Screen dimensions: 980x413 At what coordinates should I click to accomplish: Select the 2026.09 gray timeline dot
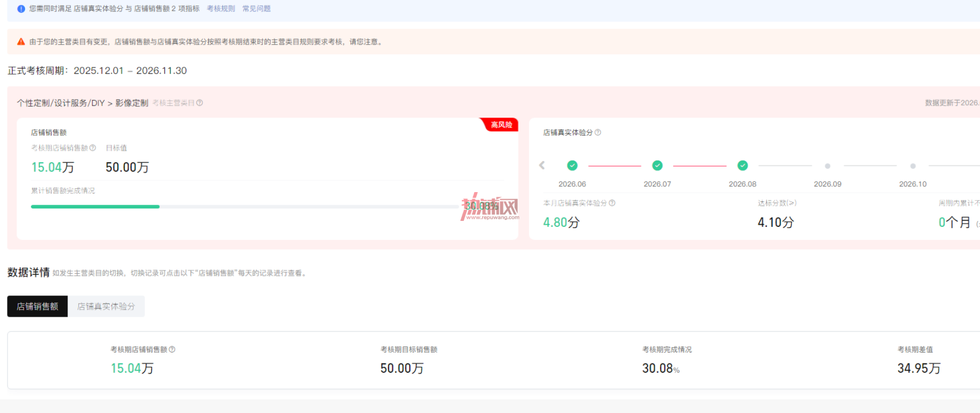point(828,166)
